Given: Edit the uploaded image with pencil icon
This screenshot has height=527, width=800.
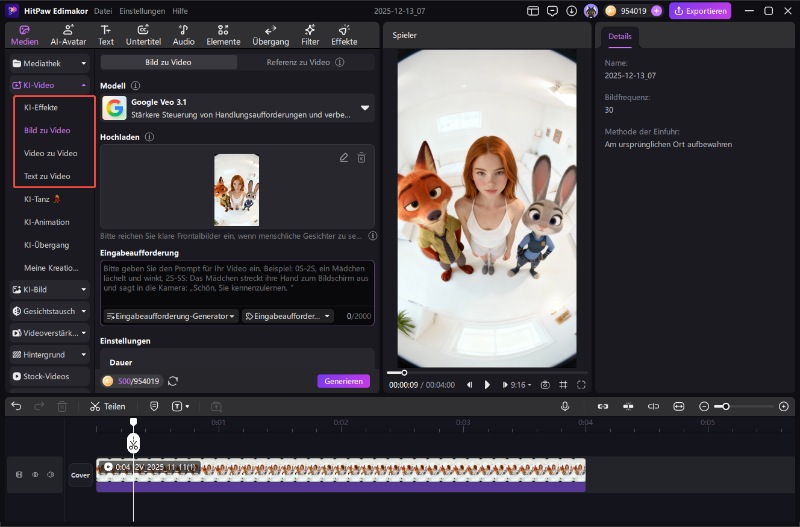Looking at the screenshot, I should [344, 158].
